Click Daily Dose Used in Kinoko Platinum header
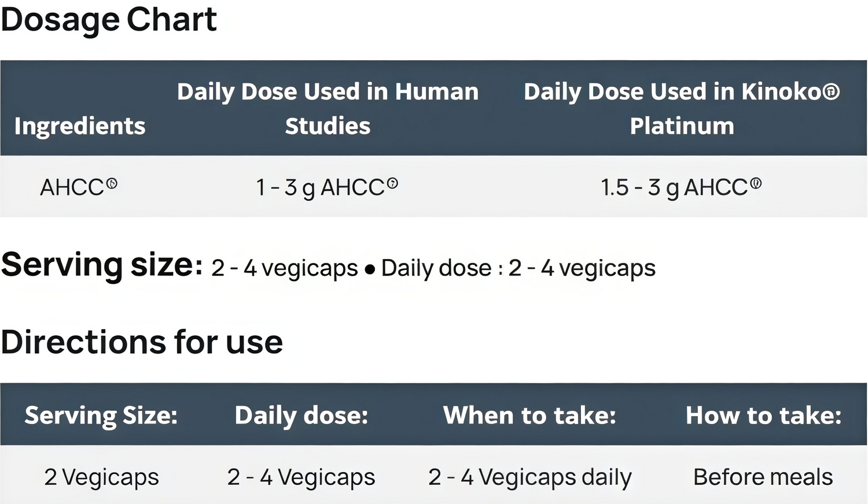This screenshot has height=504, width=868. (x=682, y=108)
